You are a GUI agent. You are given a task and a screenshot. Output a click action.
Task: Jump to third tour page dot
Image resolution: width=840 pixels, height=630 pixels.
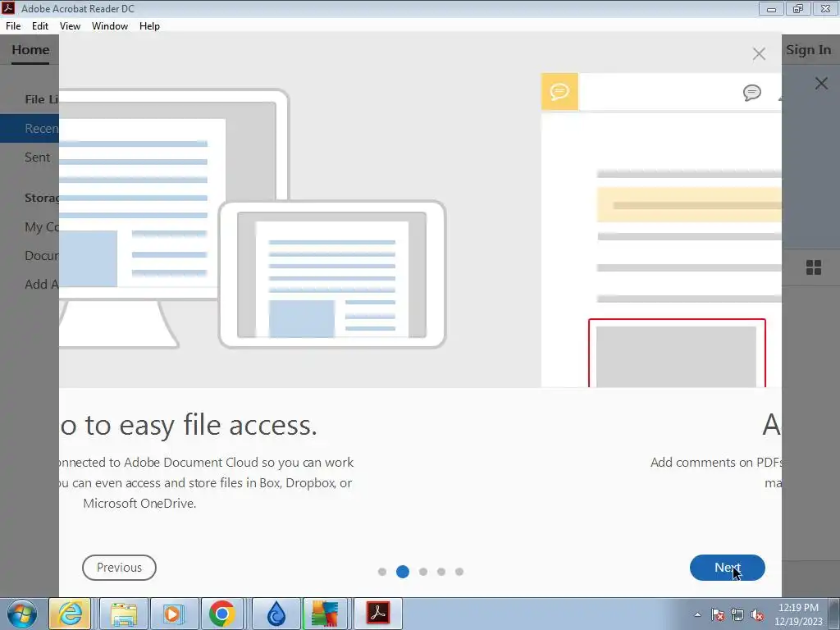point(423,572)
